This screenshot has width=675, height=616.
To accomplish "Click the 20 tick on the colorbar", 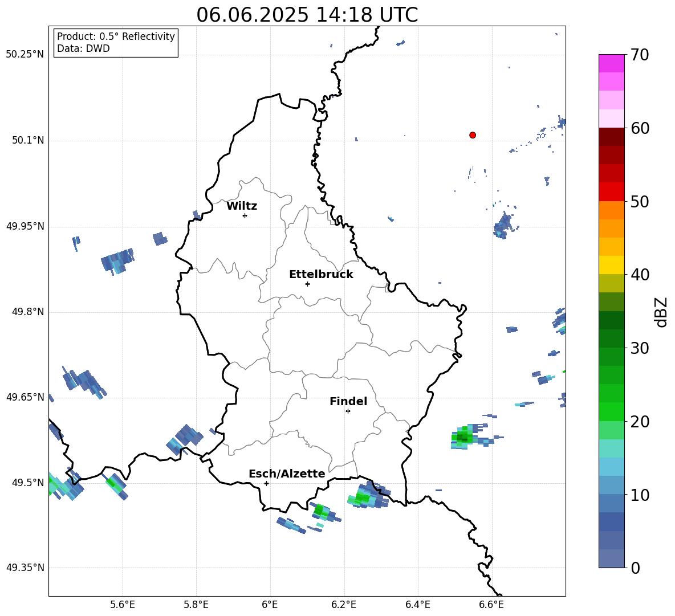I will coord(639,422).
